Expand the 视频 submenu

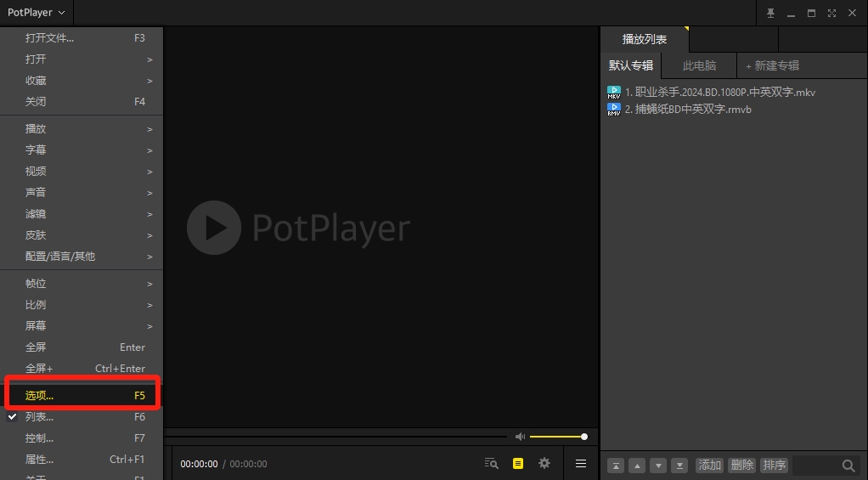click(82, 172)
